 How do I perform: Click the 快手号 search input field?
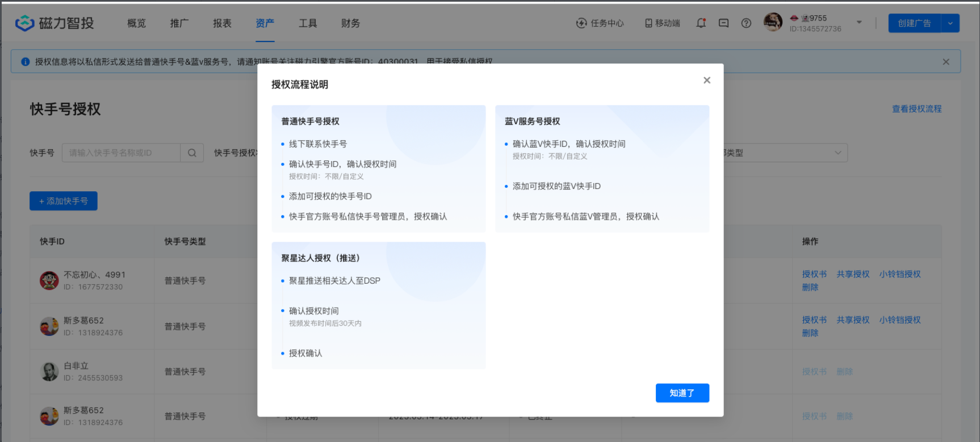[x=121, y=153]
